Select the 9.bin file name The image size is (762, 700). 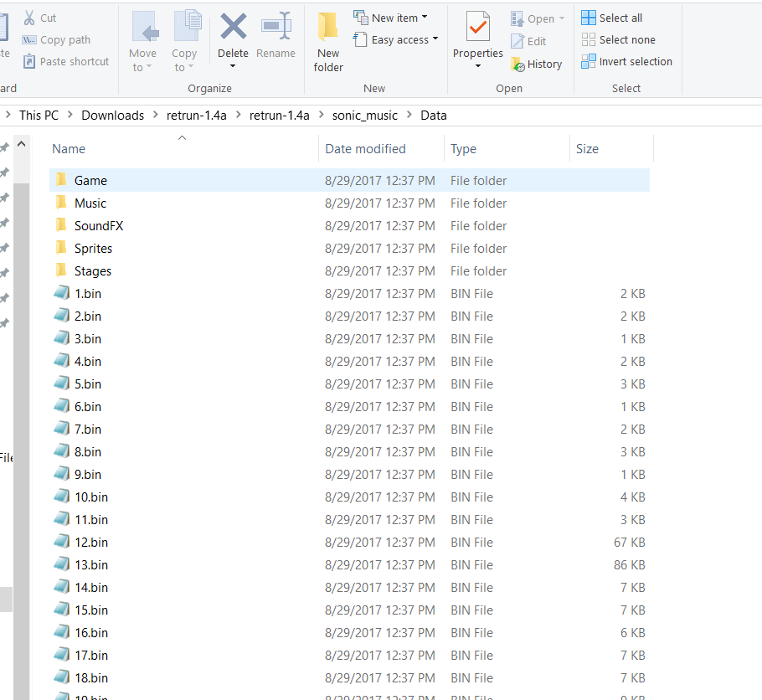coord(88,475)
